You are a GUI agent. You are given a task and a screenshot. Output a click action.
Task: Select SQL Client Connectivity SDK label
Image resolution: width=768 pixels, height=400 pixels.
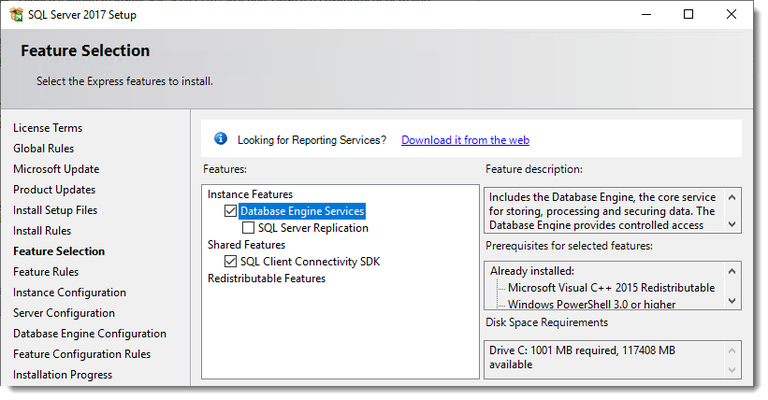310,261
